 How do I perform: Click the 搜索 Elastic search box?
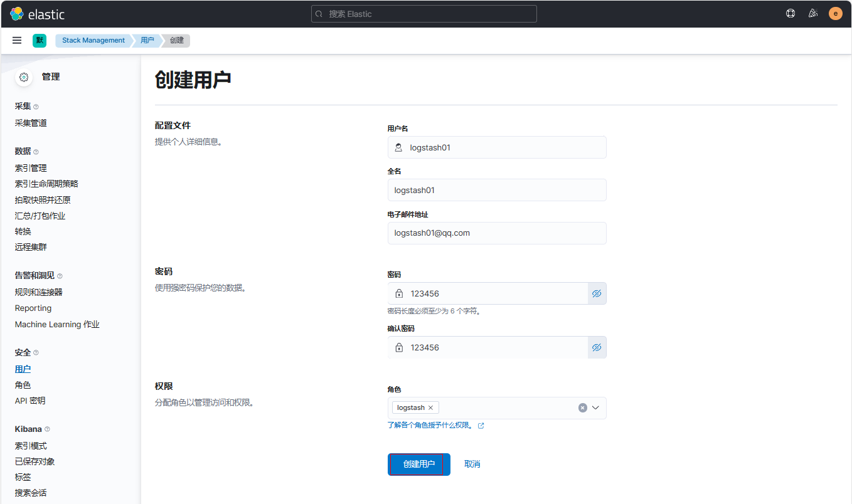[424, 14]
